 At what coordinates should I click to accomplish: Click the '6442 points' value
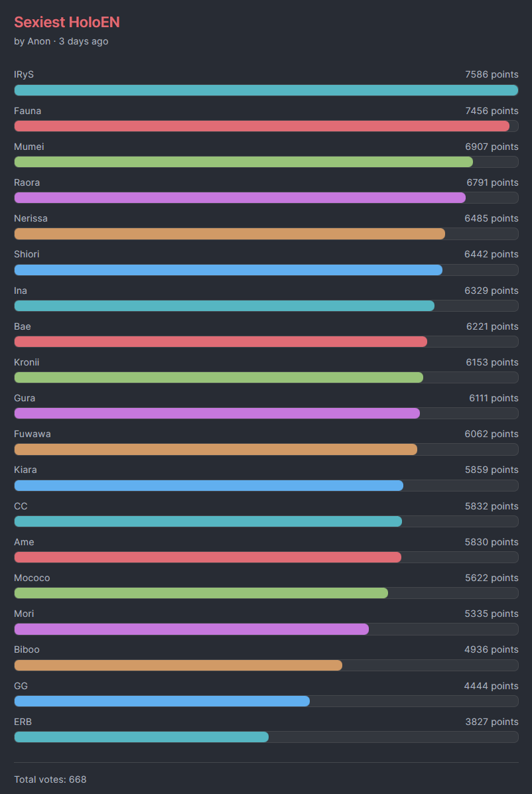click(x=492, y=254)
